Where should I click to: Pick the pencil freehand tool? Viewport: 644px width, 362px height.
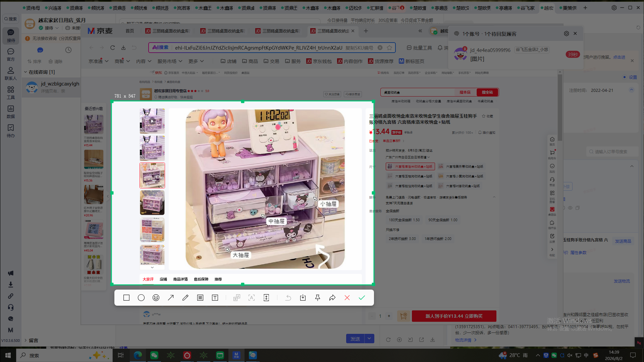coord(185,298)
